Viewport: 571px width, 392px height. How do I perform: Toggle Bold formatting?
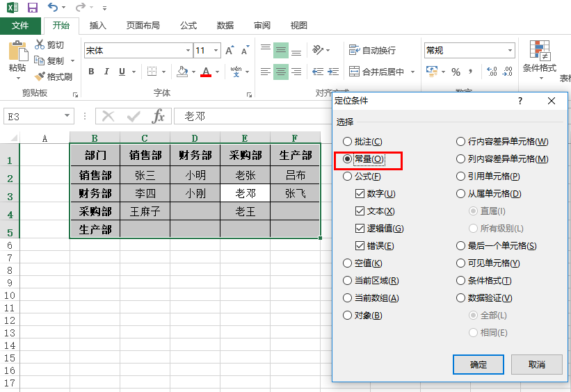point(91,72)
